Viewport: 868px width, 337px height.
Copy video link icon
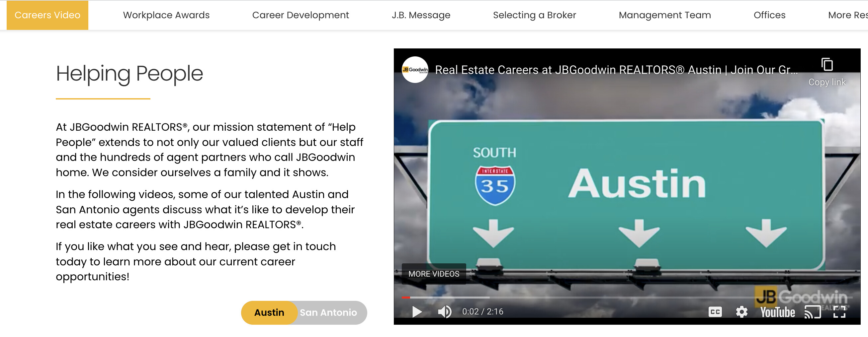tap(827, 65)
